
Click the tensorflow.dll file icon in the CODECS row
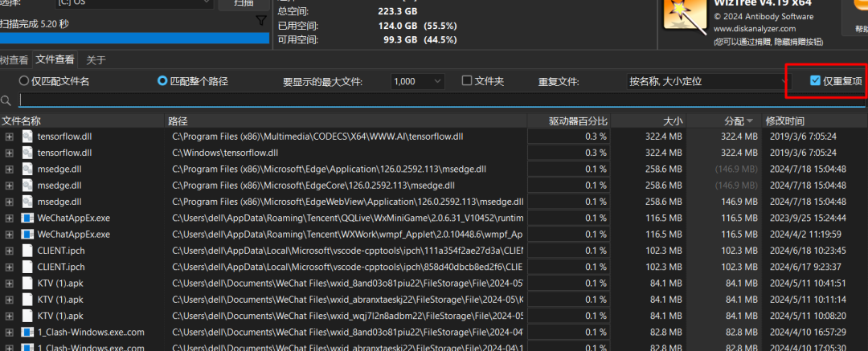tap(27, 137)
